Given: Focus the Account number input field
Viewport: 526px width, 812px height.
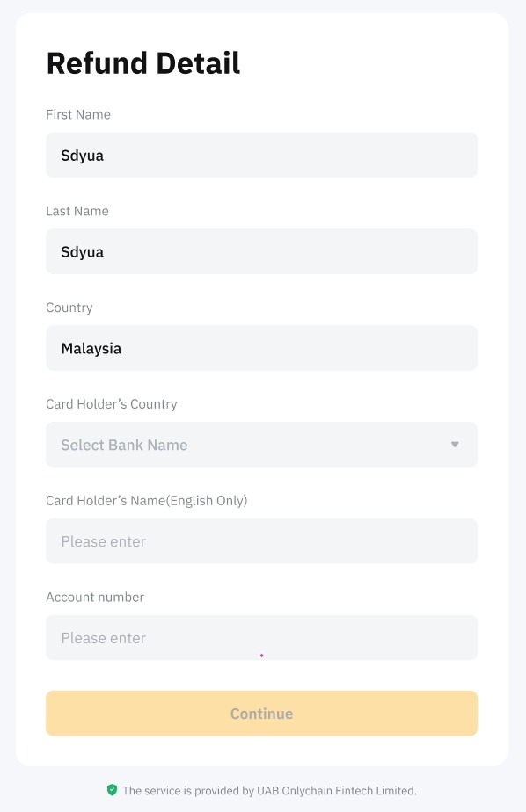Looking at the screenshot, I should click(262, 637).
